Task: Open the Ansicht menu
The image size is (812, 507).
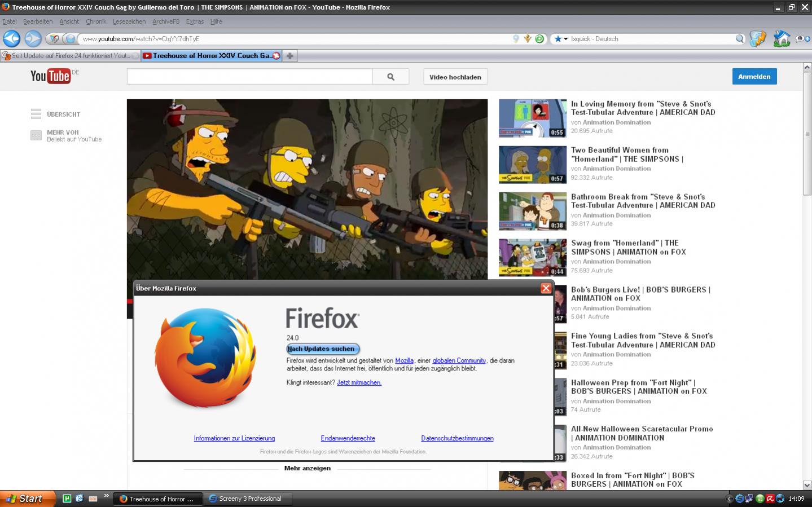Action: [69, 21]
